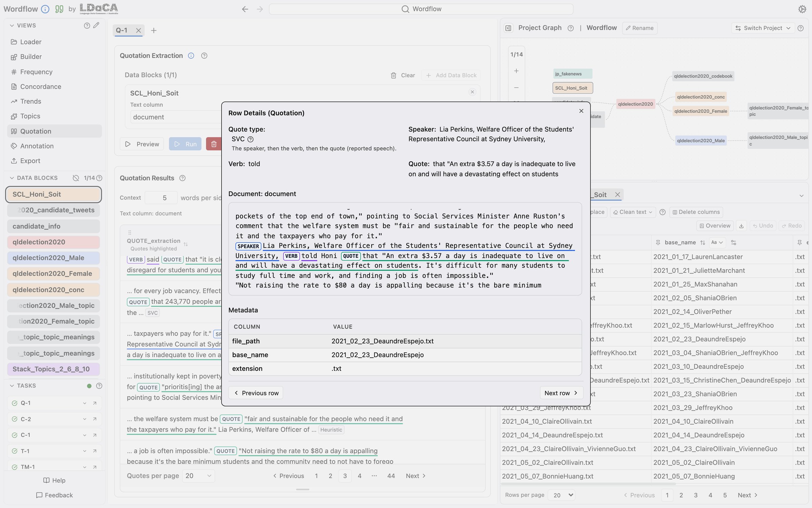Collapse the VIEWS section
Image resolution: width=812 pixels, height=508 pixels.
pos(12,25)
